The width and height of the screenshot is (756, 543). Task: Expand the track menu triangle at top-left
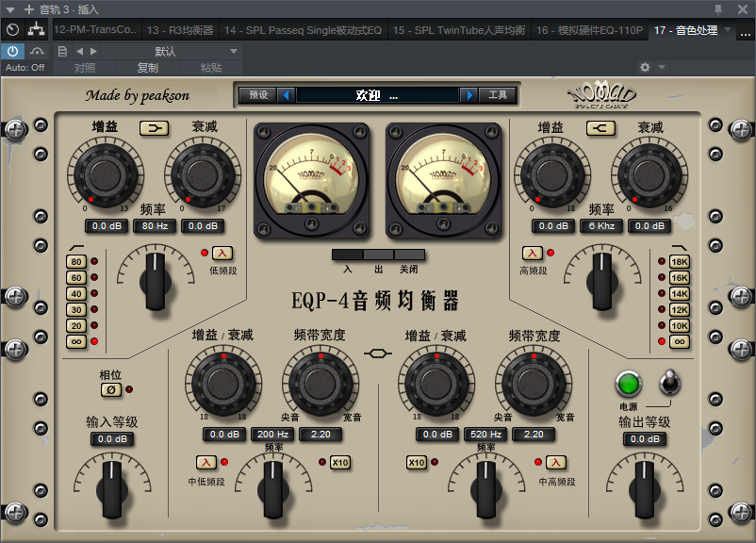[x=10, y=9]
